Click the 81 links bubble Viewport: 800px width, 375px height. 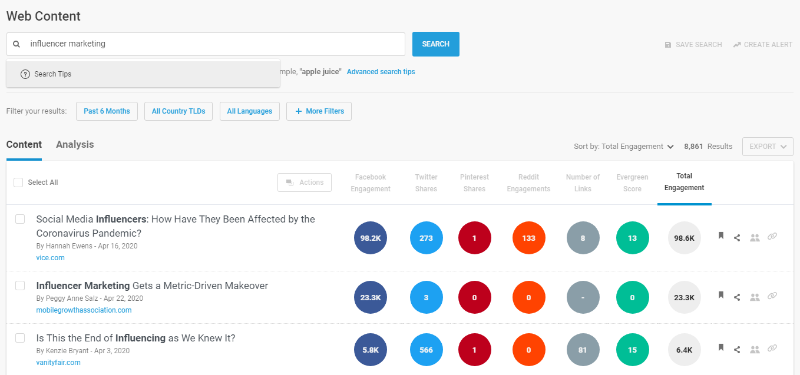[583, 350]
